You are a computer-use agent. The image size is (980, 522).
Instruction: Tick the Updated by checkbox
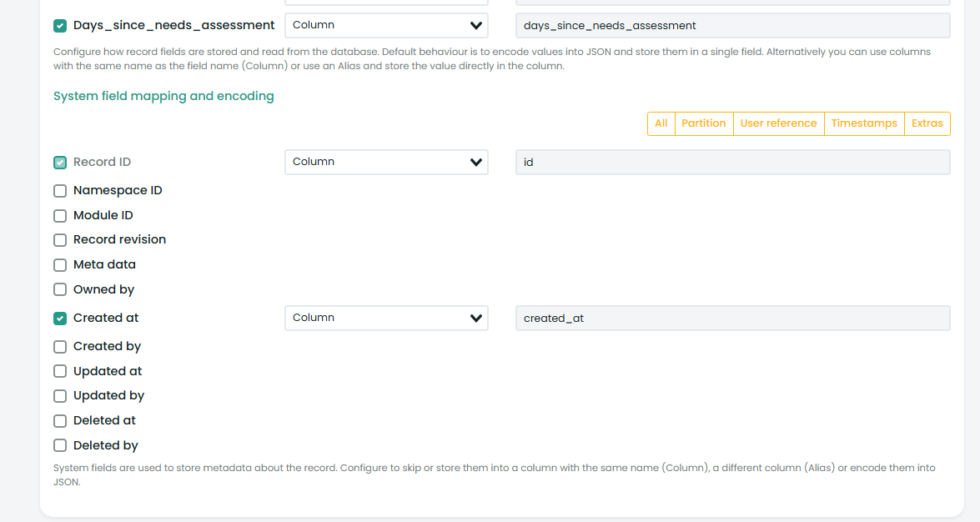[60, 396]
